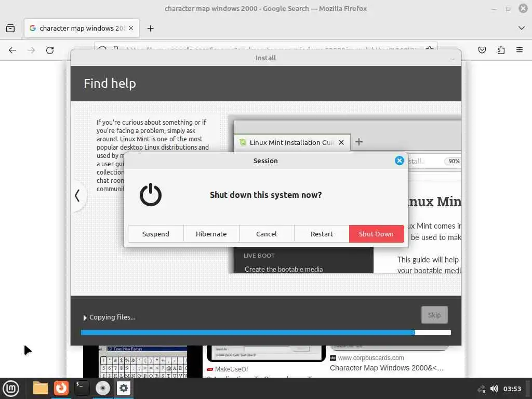Screen dimensions: 532x399
Task: Select Hibernate in the Session dialog
Action: pyautogui.click(x=211, y=234)
